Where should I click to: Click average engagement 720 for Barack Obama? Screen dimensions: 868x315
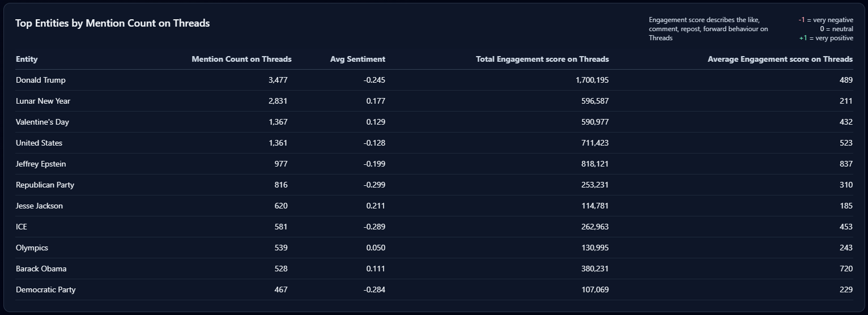tap(846, 269)
